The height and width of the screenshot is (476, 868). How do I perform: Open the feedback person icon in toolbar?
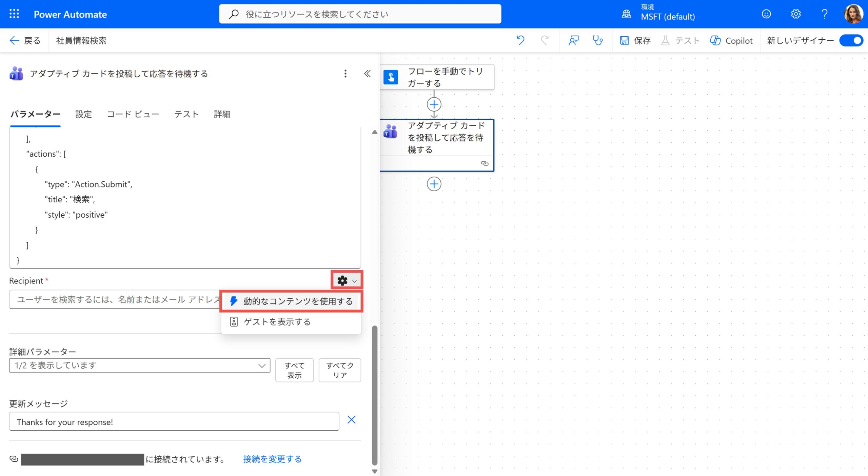pos(573,40)
